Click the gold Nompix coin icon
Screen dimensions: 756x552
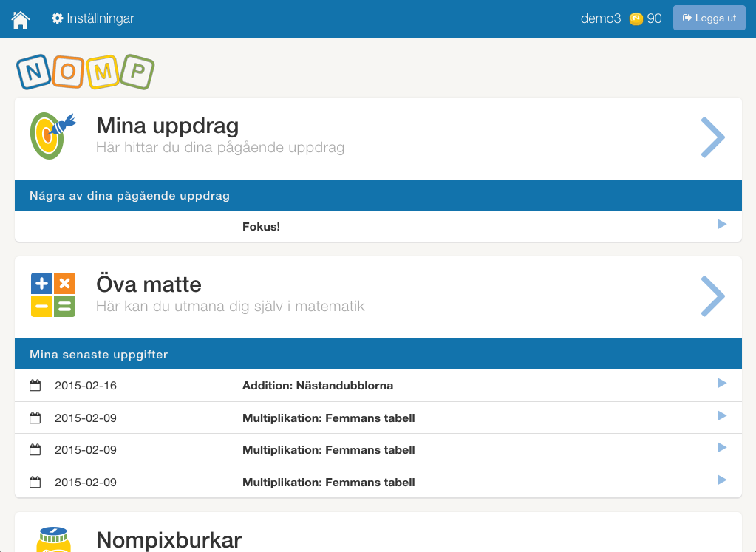coord(636,18)
